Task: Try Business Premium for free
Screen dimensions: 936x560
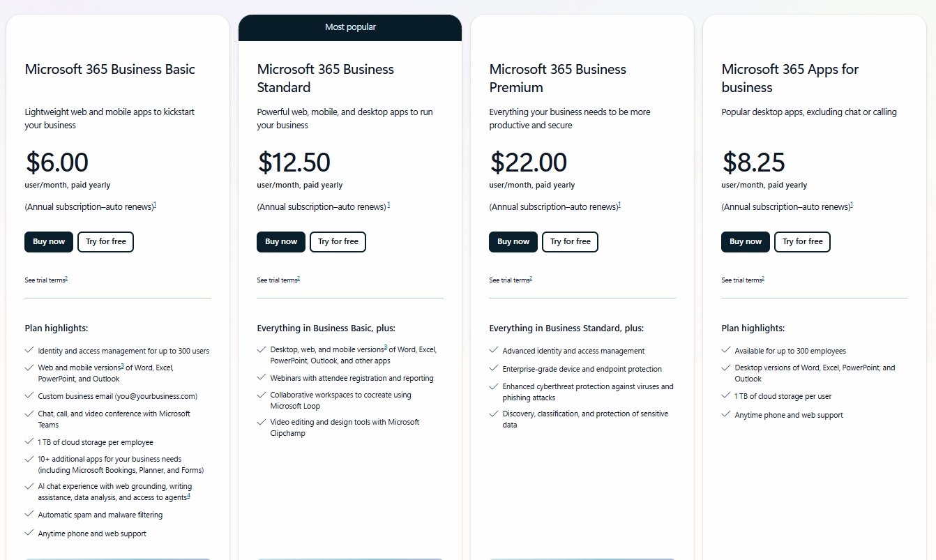Action: click(x=569, y=241)
